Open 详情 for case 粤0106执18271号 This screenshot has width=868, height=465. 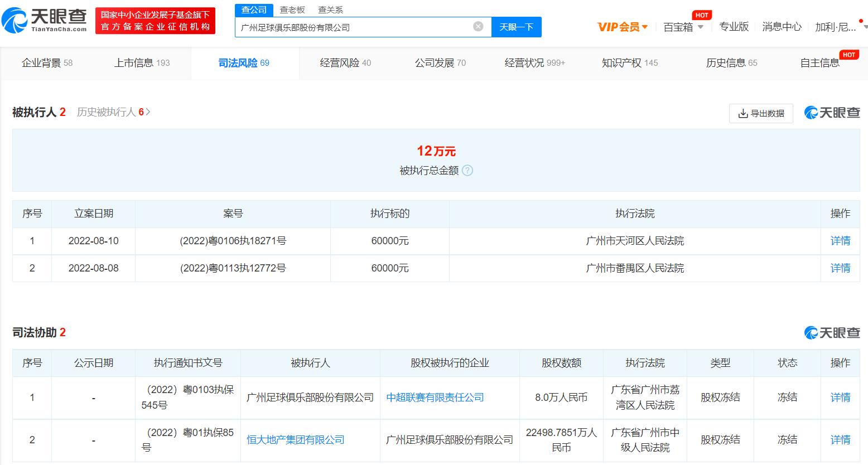pos(840,241)
